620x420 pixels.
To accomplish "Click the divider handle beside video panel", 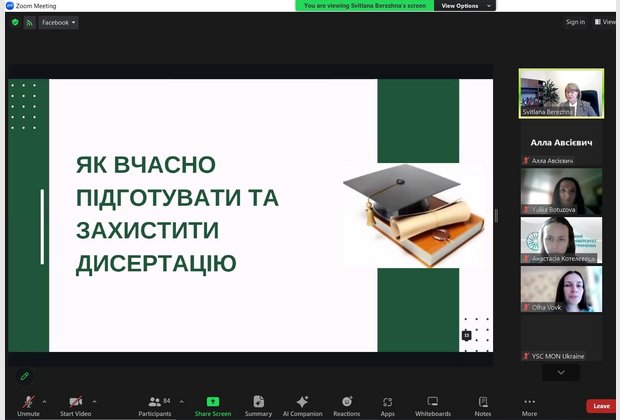I will (496, 216).
